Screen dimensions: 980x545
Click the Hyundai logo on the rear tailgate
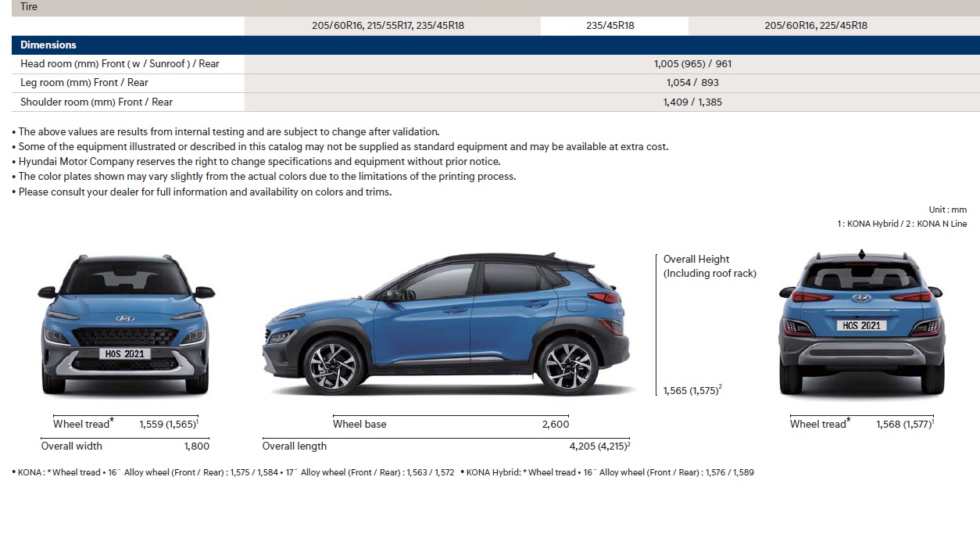(x=861, y=298)
